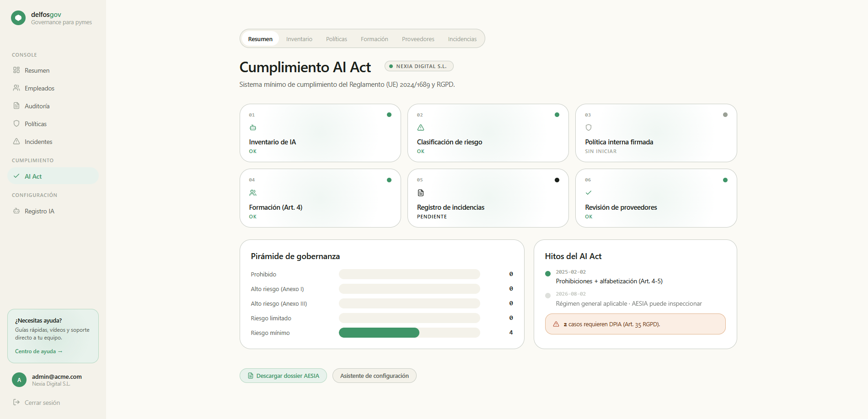
Task: Launch Asistente de configuración
Action: [x=375, y=376]
